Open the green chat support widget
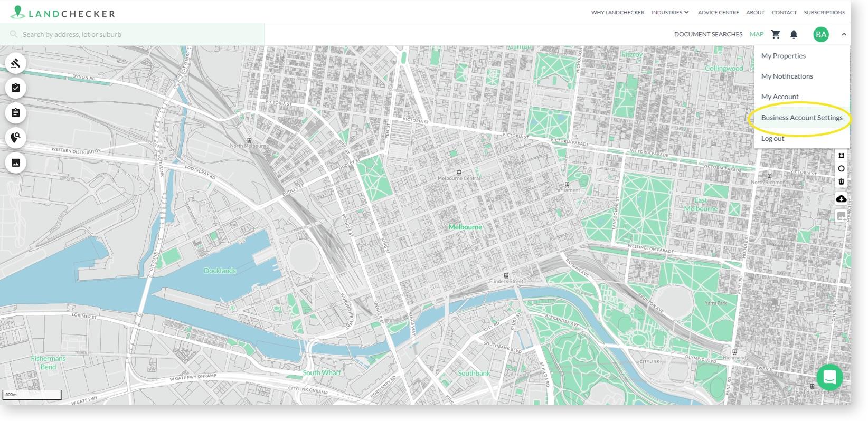 pos(829,377)
